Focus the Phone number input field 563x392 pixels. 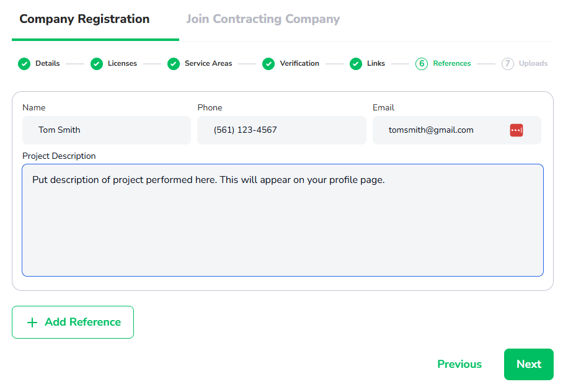[282, 130]
